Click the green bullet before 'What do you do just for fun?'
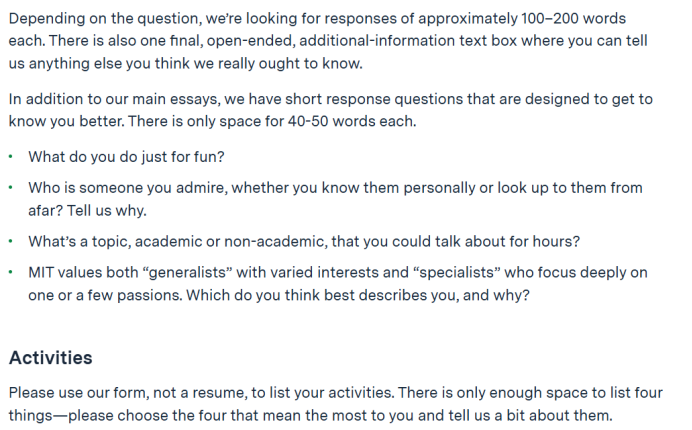 tap(11, 156)
